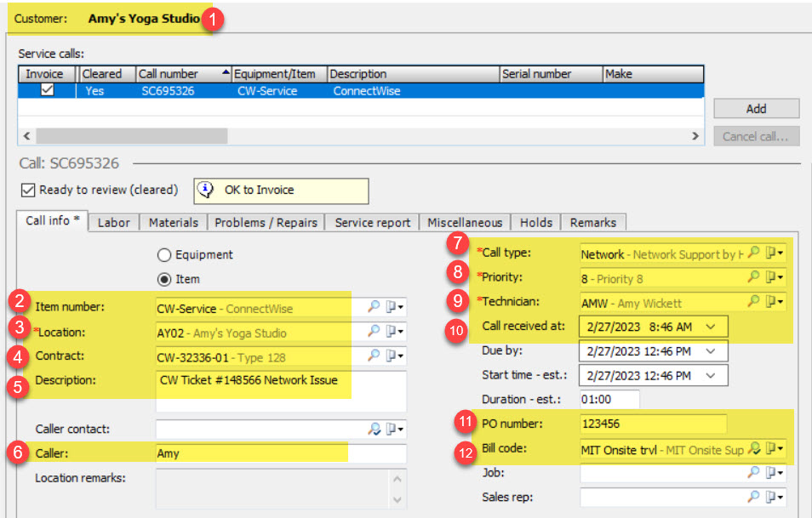
Task: Open Contract document dropdown
Action: [395, 356]
